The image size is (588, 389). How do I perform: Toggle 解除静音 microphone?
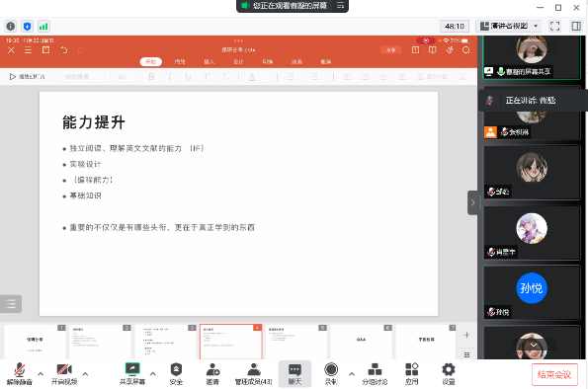point(20,374)
